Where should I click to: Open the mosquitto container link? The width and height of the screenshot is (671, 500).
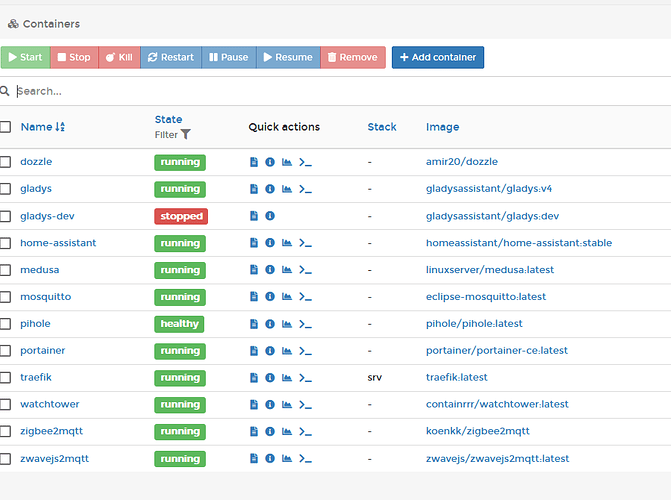pos(46,297)
